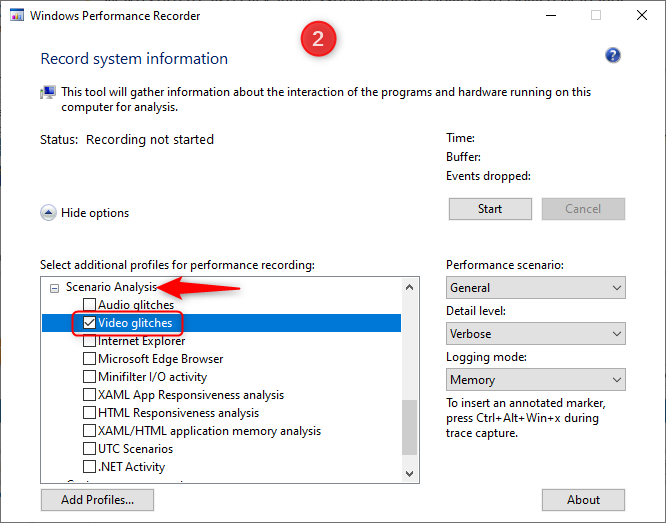
Task: Select the .NET Activity list item
Action: click(x=131, y=467)
